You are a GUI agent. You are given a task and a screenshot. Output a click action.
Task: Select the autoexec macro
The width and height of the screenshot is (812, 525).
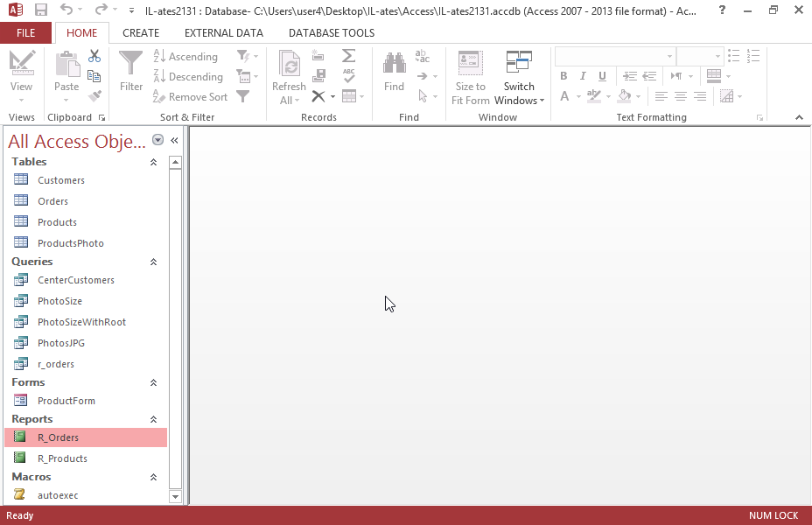[86, 495]
